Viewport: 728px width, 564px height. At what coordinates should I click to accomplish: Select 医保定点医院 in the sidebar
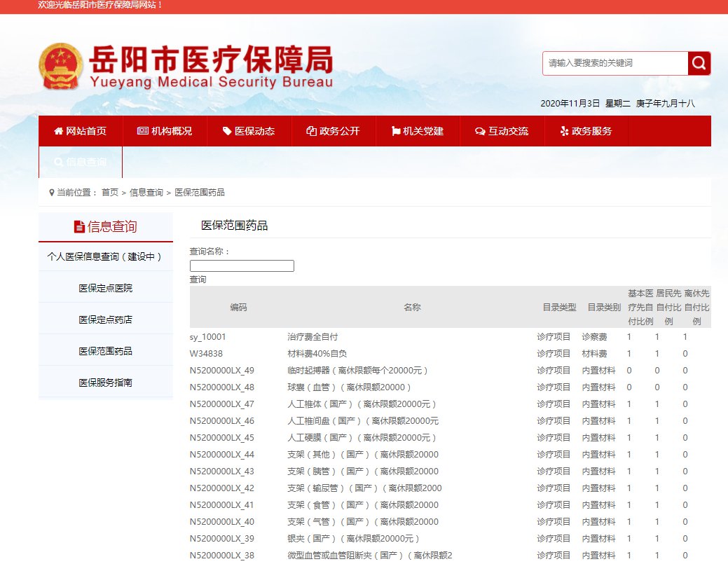(x=105, y=288)
